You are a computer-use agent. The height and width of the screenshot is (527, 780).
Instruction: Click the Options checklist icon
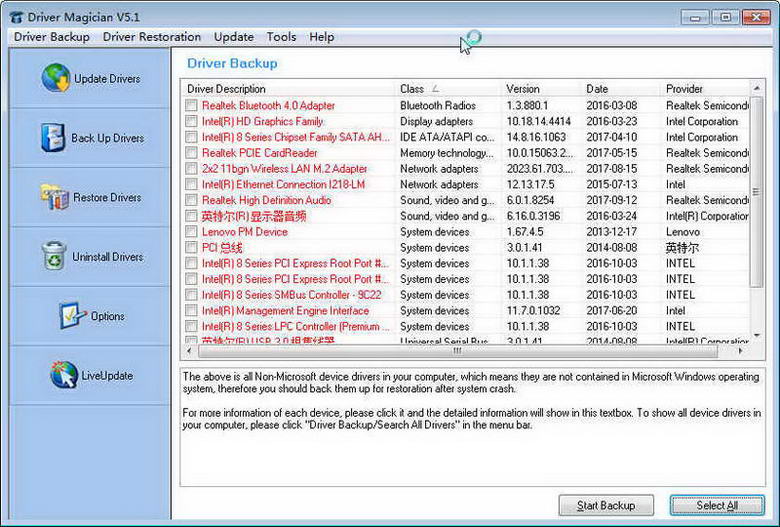(x=73, y=316)
